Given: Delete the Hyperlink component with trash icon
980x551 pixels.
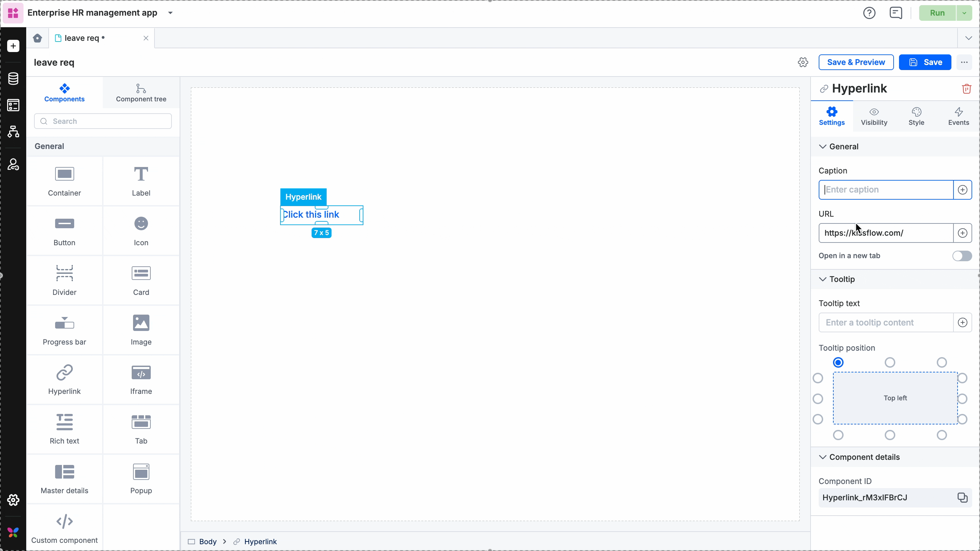Looking at the screenshot, I should coord(966,88).
